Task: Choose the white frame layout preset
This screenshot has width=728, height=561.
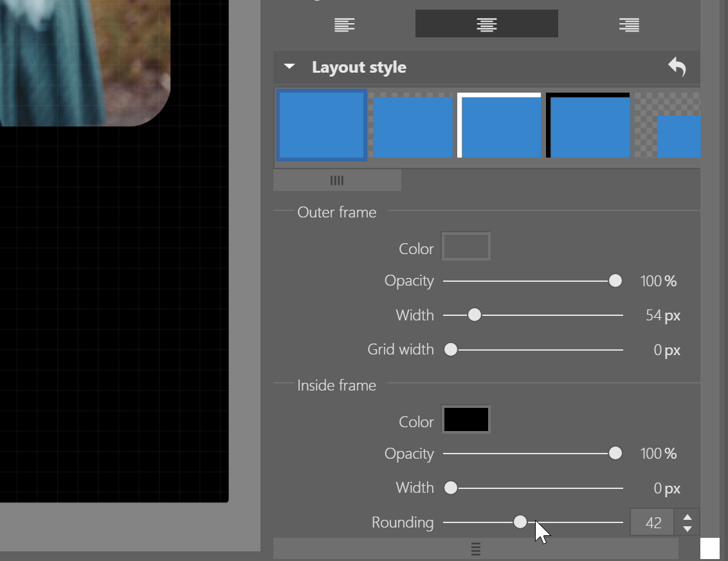Action: tap(499, 125)
